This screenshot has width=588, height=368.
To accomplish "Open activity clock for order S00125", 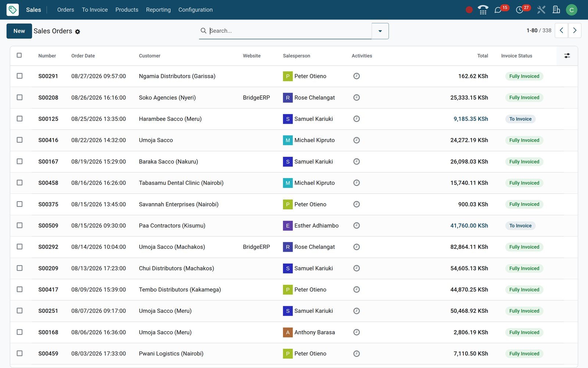I will (356, 119).
